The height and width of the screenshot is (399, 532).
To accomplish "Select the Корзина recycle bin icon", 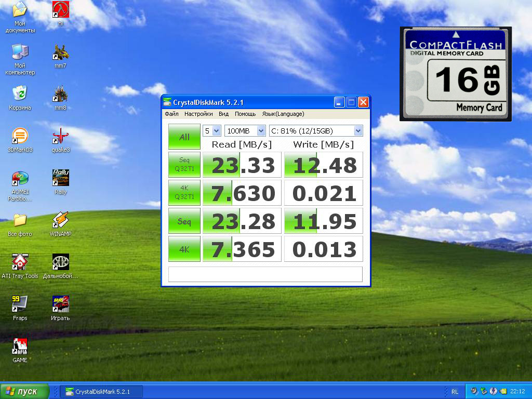I will [x=20, y=94].
